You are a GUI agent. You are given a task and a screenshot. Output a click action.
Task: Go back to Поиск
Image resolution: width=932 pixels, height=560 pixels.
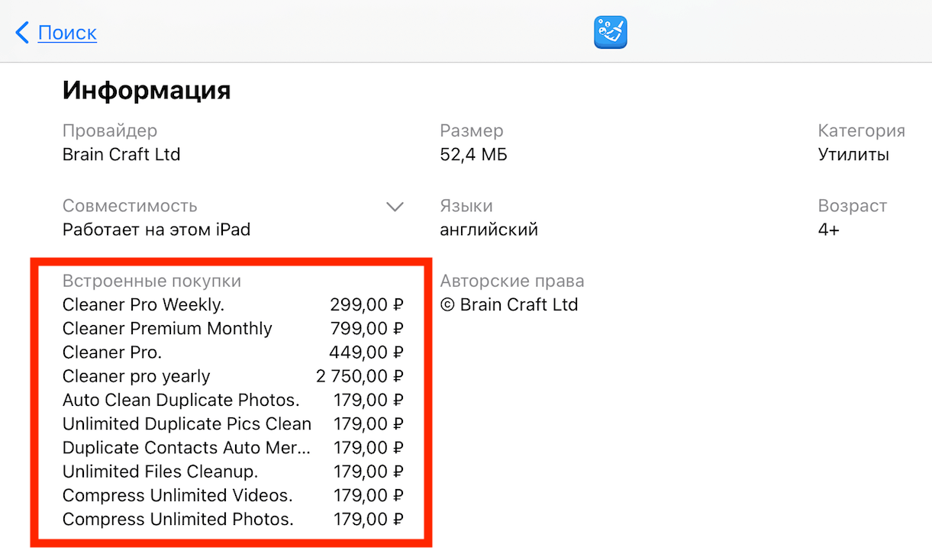point(67,33)
